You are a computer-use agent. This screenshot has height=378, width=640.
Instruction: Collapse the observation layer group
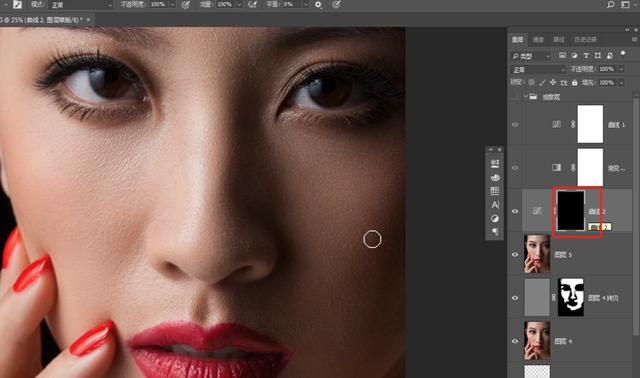526,97
